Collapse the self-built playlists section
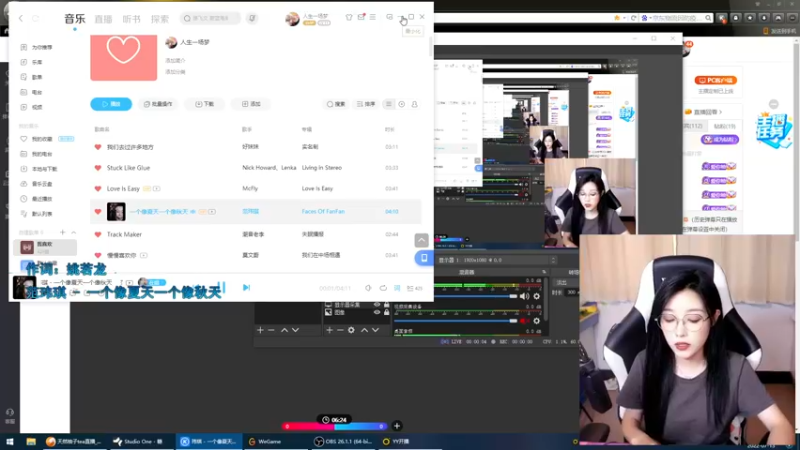 tap(73, 232)
